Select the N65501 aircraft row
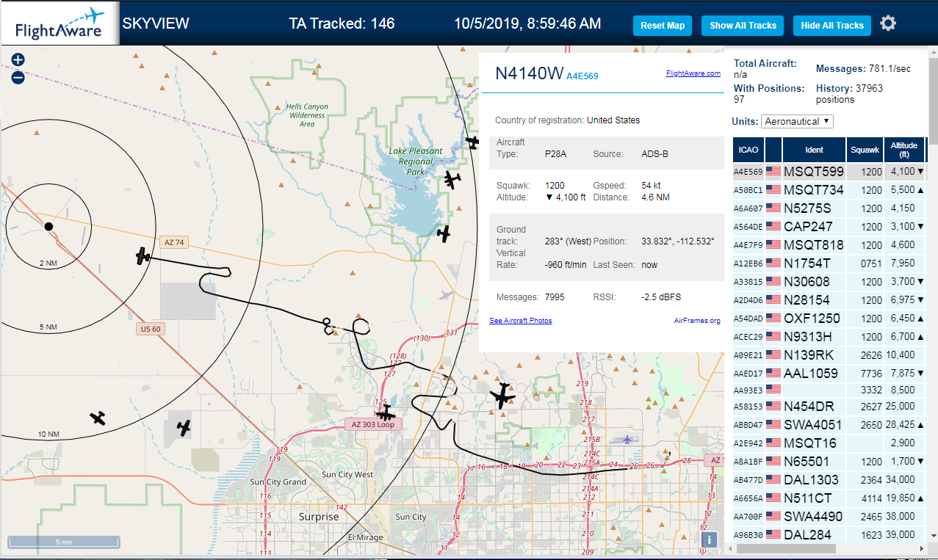938x560 pixels. click(829, 462)
